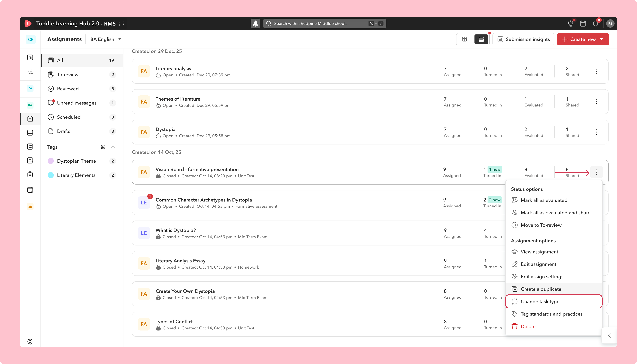Screen dimensions: 637x364
Task: Select the To-review filter
Action: pos(82,75)
